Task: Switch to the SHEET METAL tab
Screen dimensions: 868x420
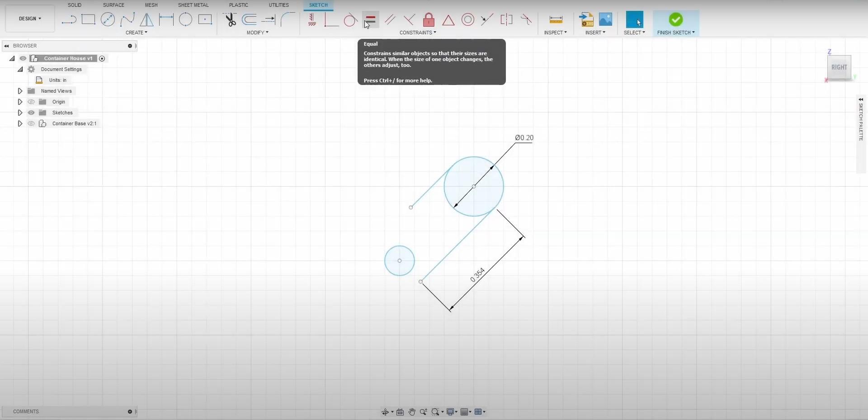Action: (193, 5)
